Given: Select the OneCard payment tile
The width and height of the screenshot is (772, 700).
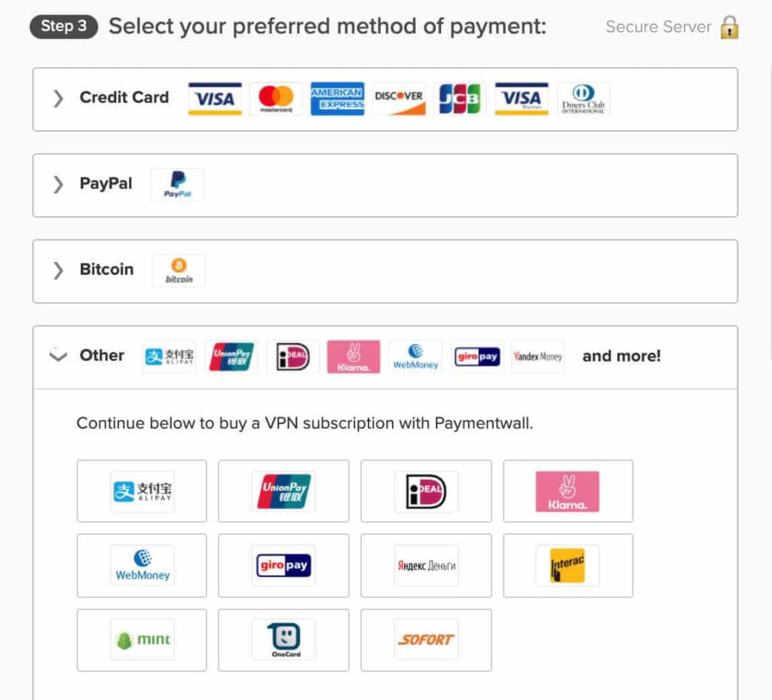Looking at the screenshot, I should point(283,640).
